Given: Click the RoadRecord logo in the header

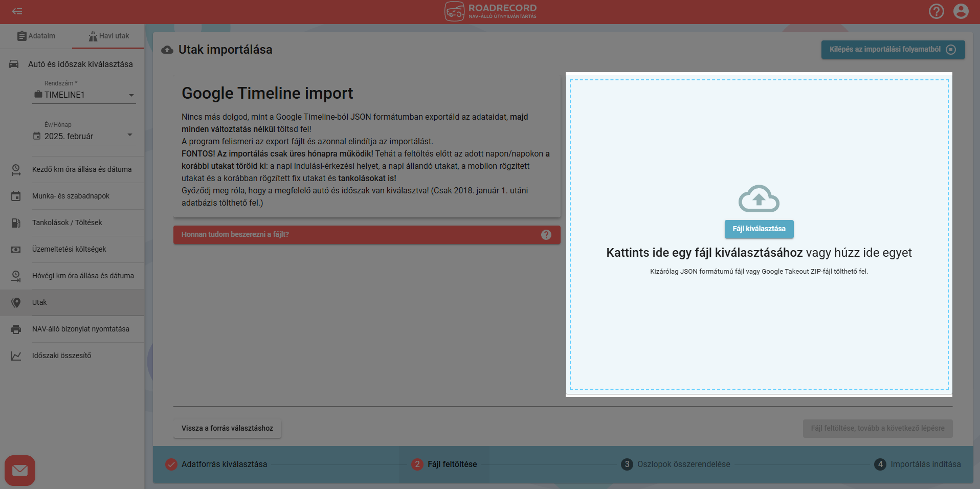Looking at the screenshot, I should coord(491,11).
